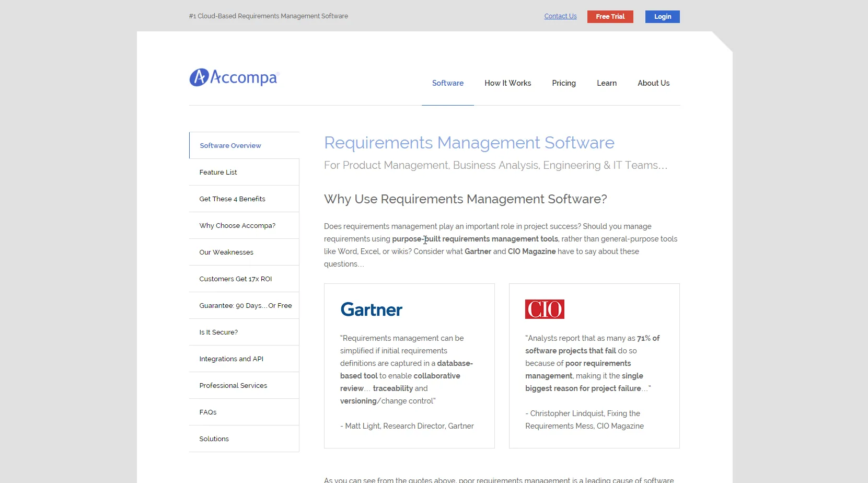868x483 pixels.
Task: Open the Contact Us link
Action: tap(560, 16)
